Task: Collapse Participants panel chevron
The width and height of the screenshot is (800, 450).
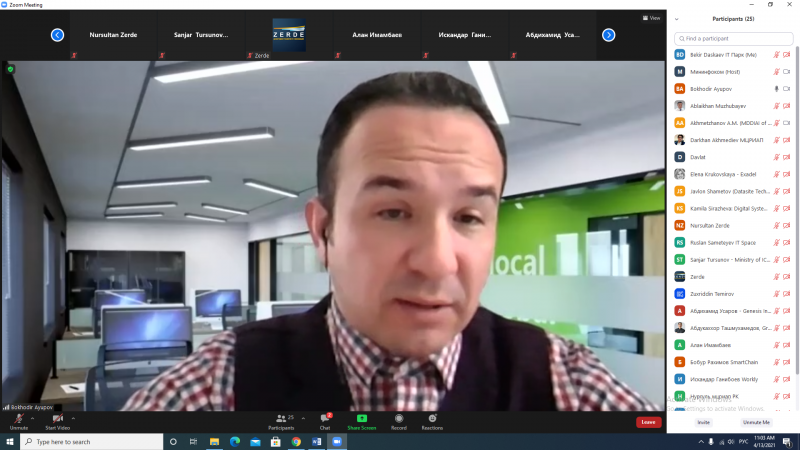Action: click(677, 19)
